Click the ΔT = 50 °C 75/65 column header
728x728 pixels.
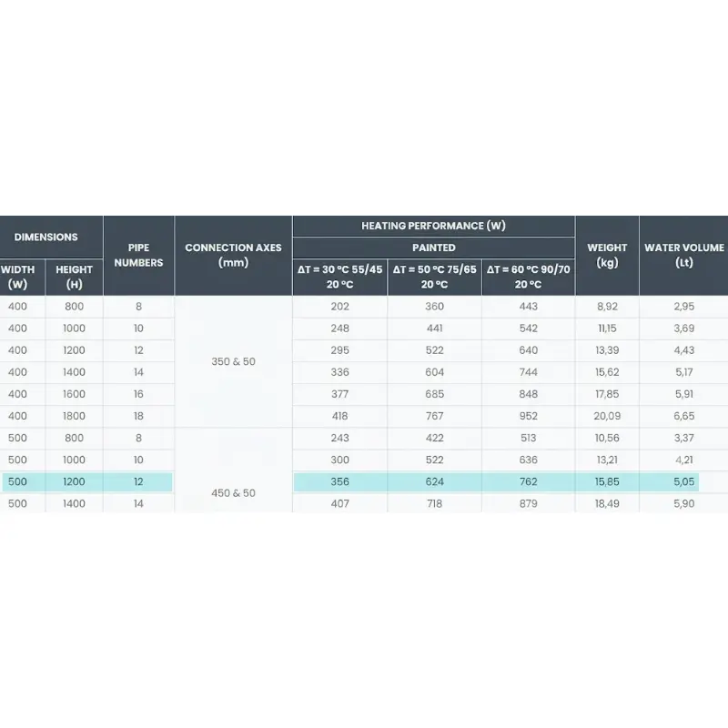pos(435,278)
